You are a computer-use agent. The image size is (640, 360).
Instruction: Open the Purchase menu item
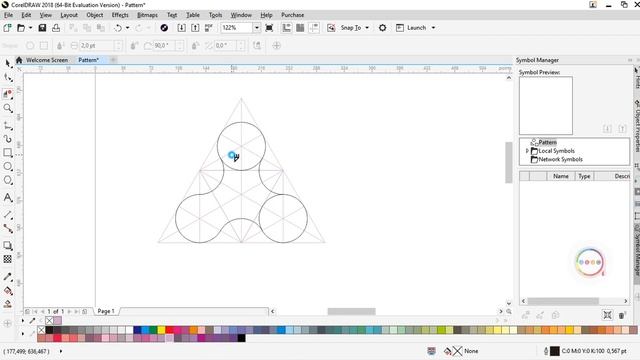tap(293, 15)
